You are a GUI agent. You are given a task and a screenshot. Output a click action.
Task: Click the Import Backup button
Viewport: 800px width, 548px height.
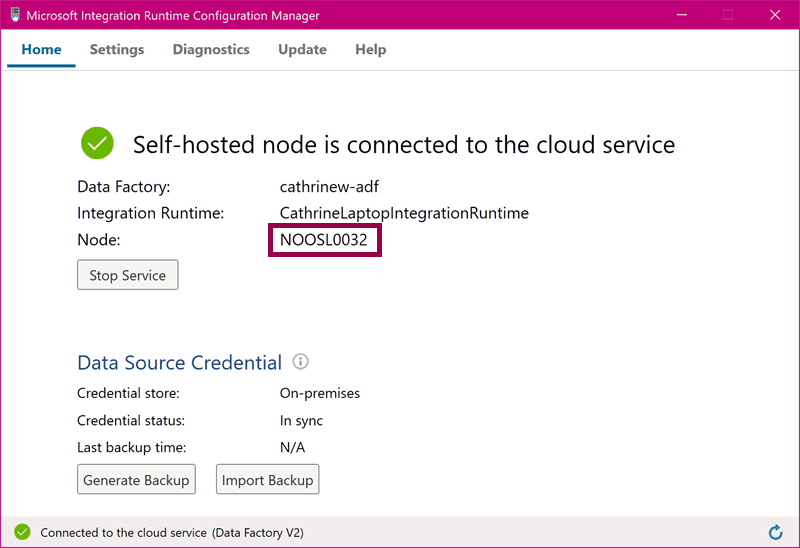267,480
